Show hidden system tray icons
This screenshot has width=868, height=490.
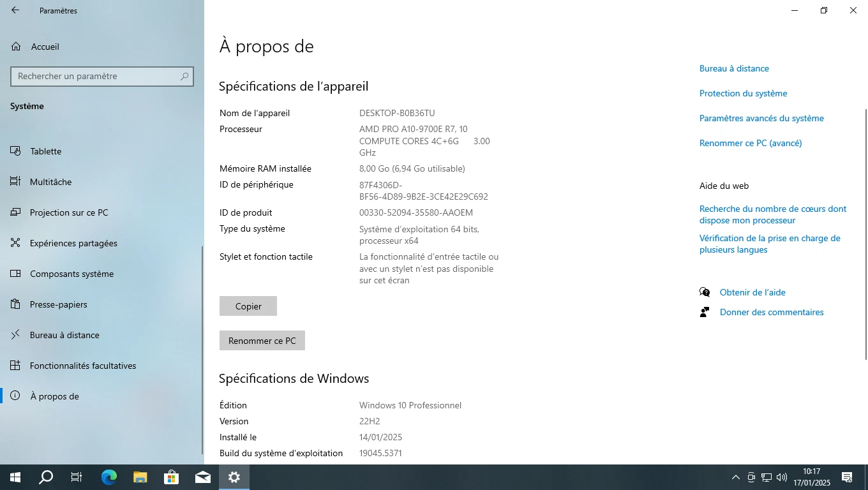(736, 477)
